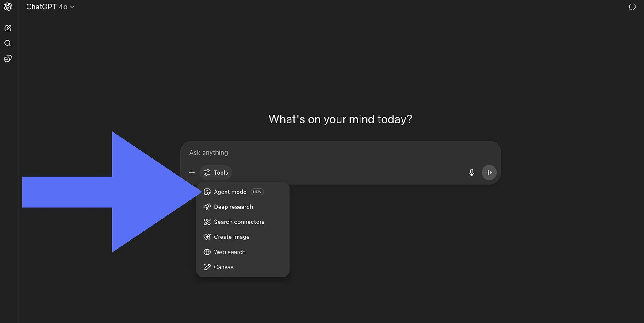Click the plus attach icon

coord(192,173)
